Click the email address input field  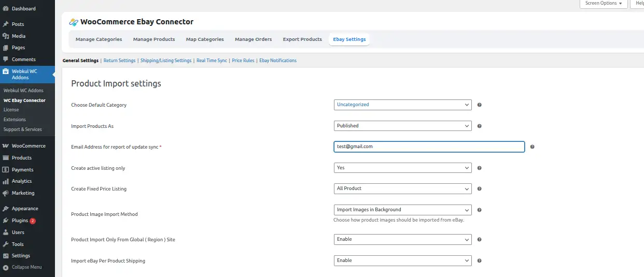click(429, 147)
